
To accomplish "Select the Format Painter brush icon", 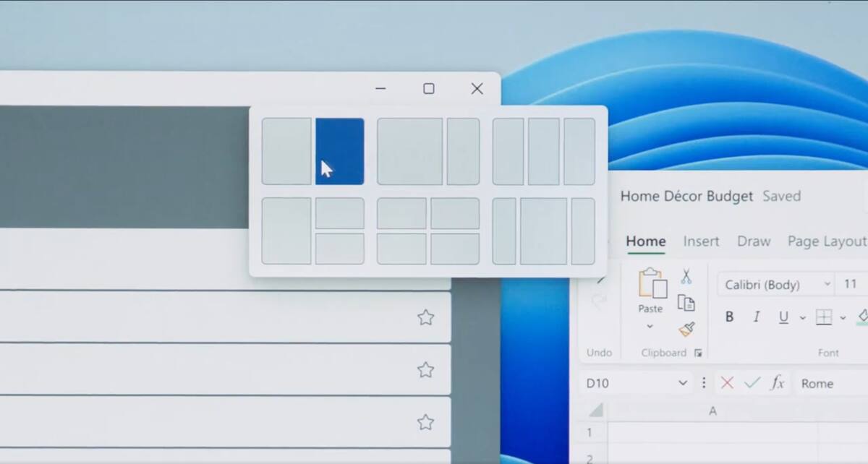I will 686,330.
